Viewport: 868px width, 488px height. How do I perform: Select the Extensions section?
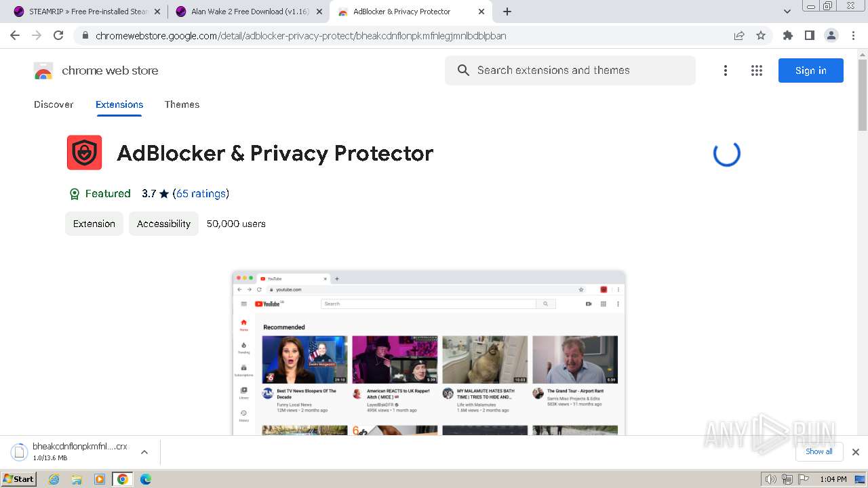(119, 104)
